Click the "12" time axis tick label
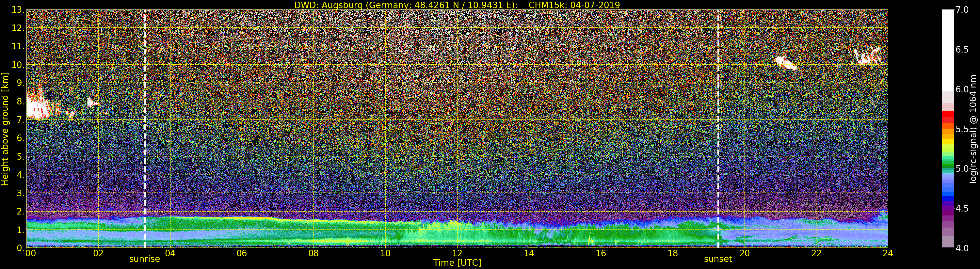The image size is (980, 269). pos(457,253)
